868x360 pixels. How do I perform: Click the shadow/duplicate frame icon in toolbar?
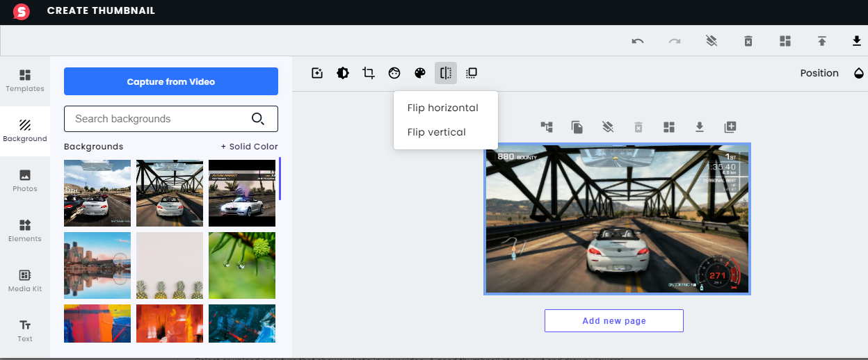pos(472,73)
